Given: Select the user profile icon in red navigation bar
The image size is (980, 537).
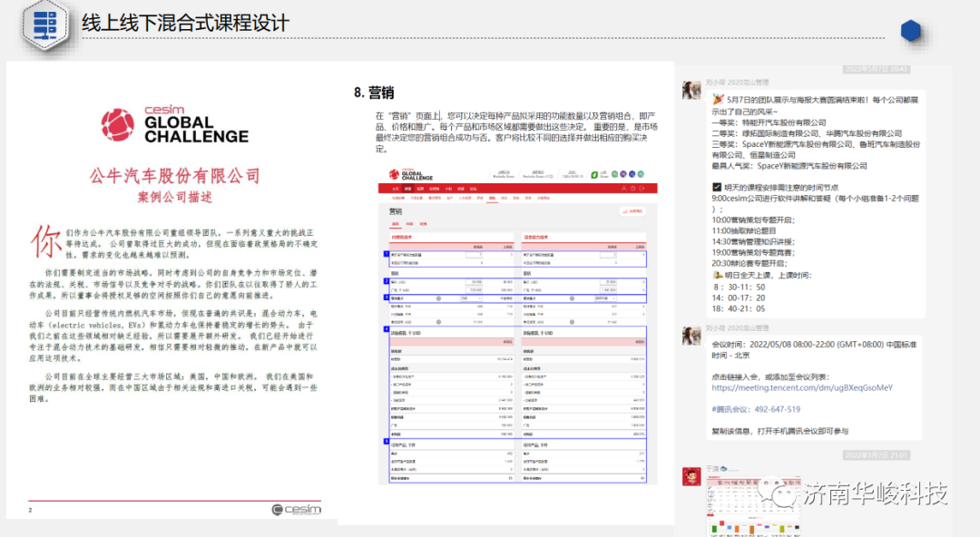Looking at the screenshot, I should [x=624, y=188].
